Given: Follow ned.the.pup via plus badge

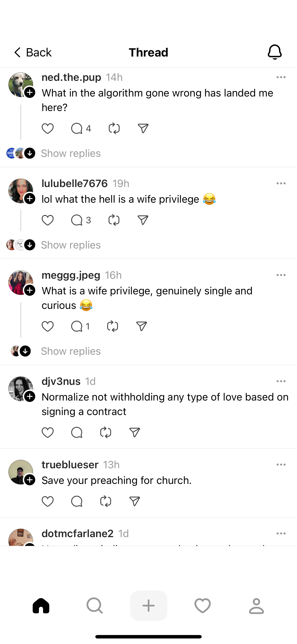Looking at the screenshot, I should [x=30, y=93].
